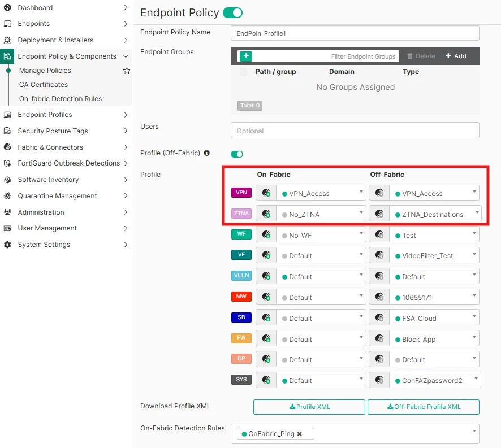Open the Off-Fabric Test web filter dropdown
Viewport: 501px width, 448px height.
tap(434, 234)
